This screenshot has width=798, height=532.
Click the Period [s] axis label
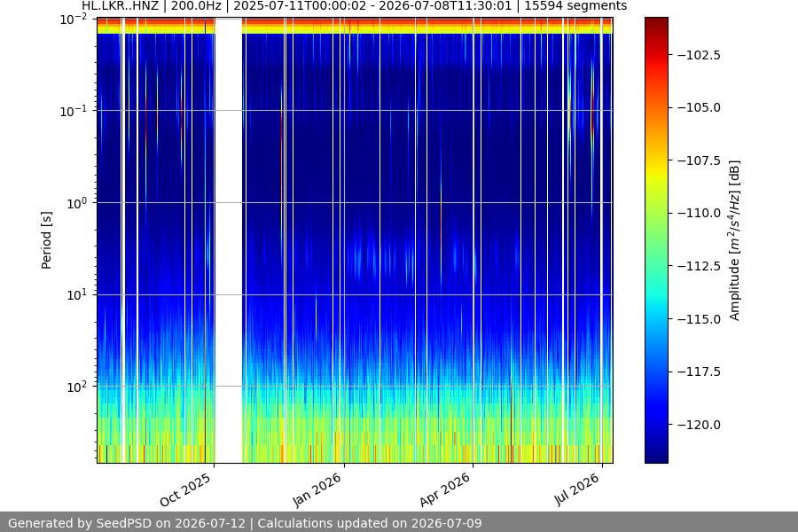pos(46,240)
